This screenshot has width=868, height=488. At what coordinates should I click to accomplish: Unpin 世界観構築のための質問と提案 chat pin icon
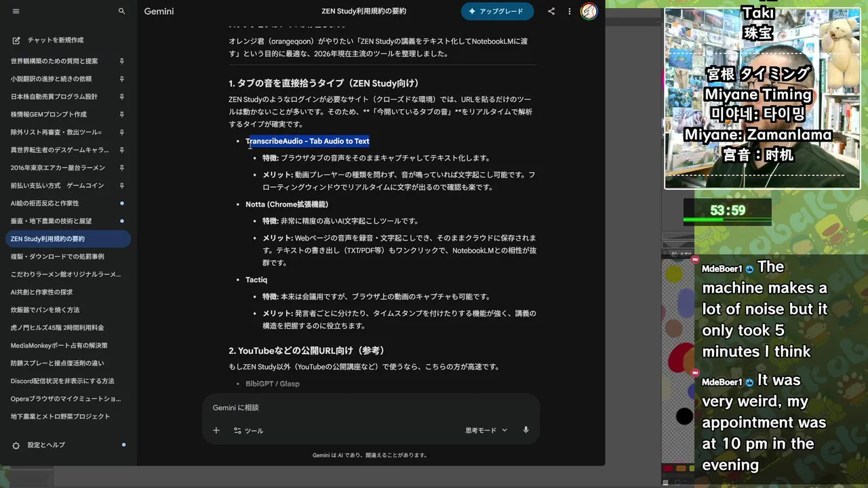[x=122, y=61]
